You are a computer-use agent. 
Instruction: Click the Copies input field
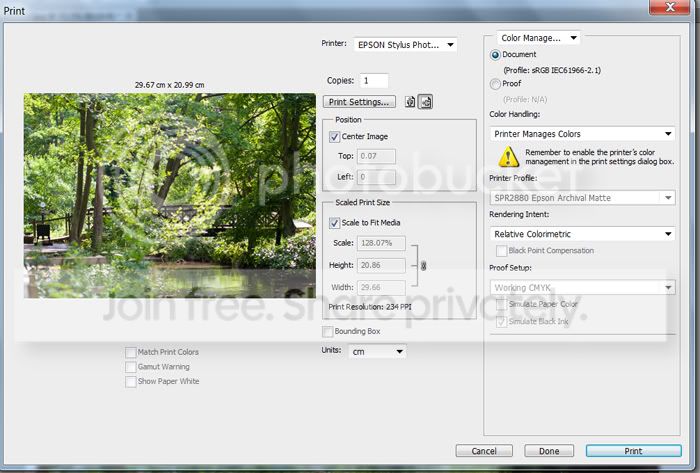tap(373, 80)
